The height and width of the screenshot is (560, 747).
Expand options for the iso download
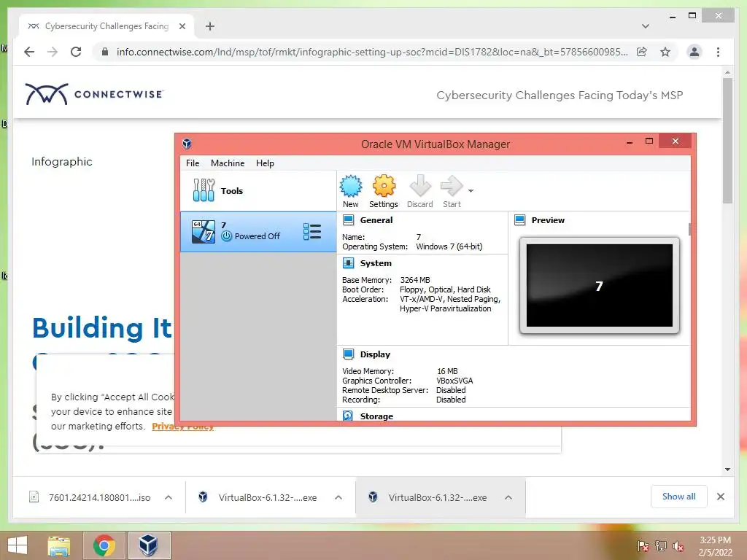pyautogui.click(x=169, y=497)
